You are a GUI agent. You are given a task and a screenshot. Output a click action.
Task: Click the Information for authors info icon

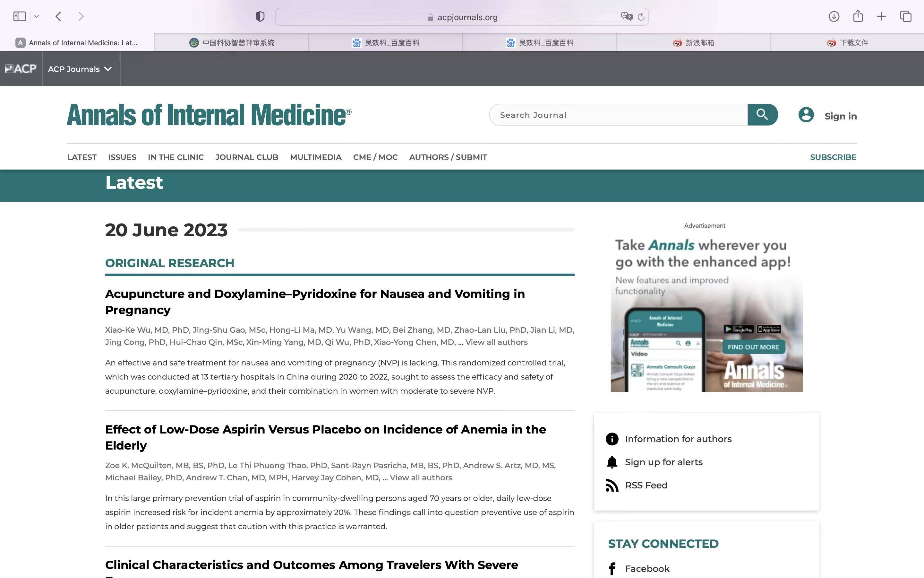click(612, 439)
